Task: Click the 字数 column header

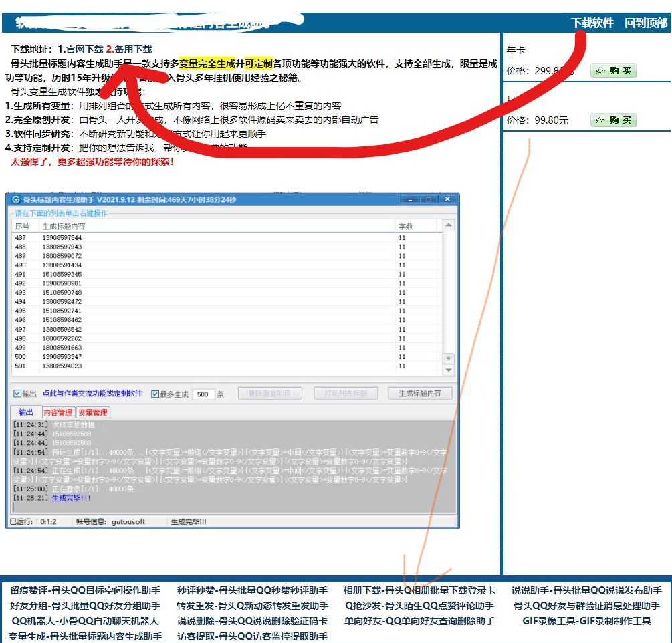Action: pyautogui.click(x=416, y=226)
